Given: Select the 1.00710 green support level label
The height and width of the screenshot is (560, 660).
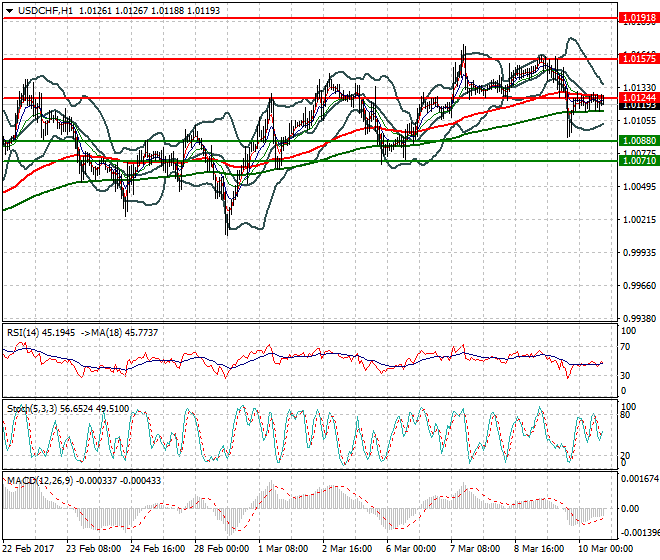Looking at the screenshot, I should 639,160.
